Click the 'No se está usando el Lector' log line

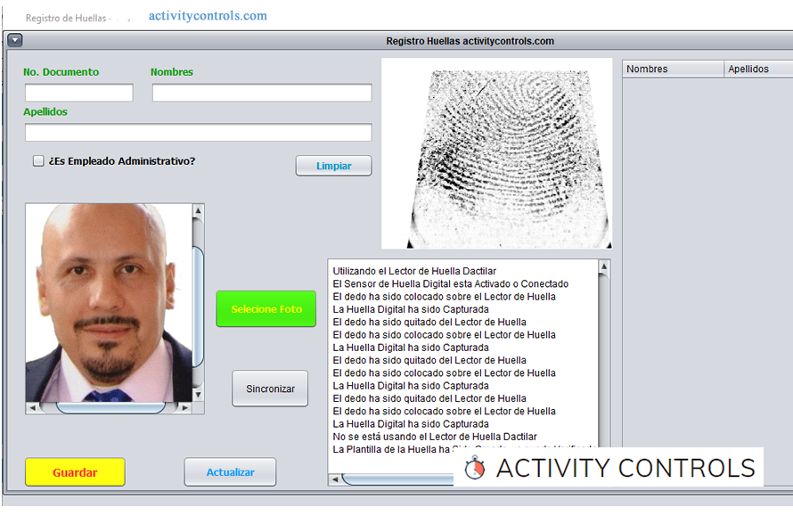435,437
